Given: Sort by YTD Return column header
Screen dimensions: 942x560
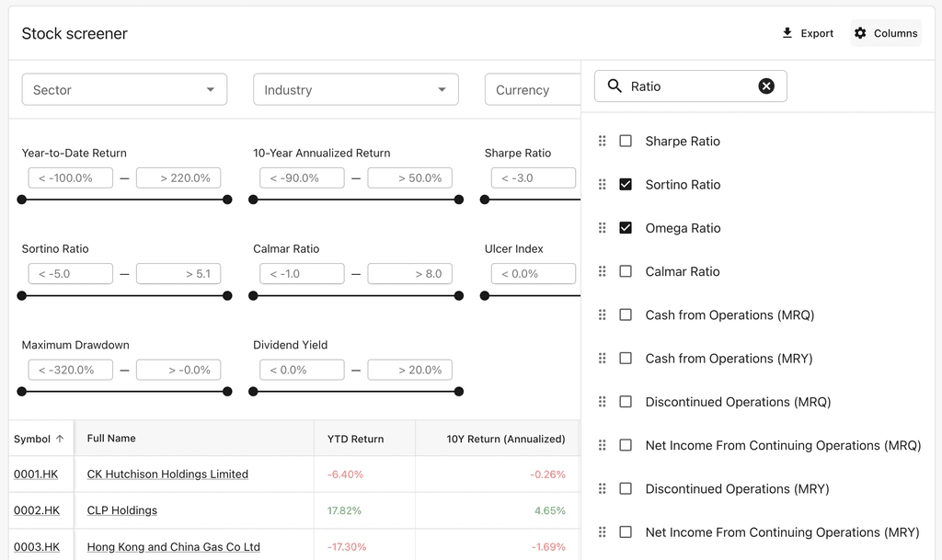Looking at the screenshot, I should 356,439.
